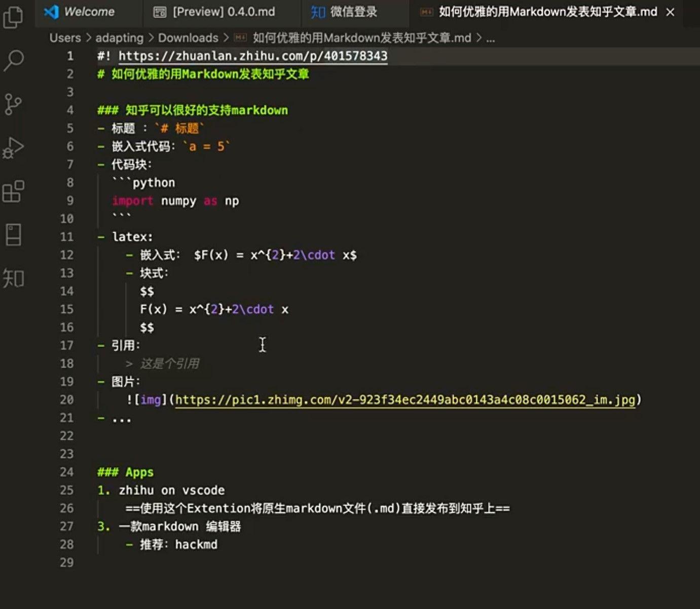Click the img alt text on line 20
The height and width of the screenshot is (609, 700).
point(151,400)
